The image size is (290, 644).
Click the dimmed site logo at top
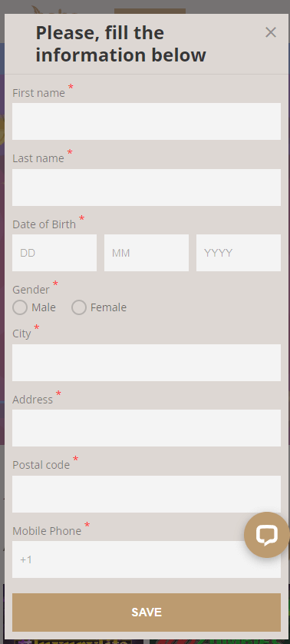54,10
